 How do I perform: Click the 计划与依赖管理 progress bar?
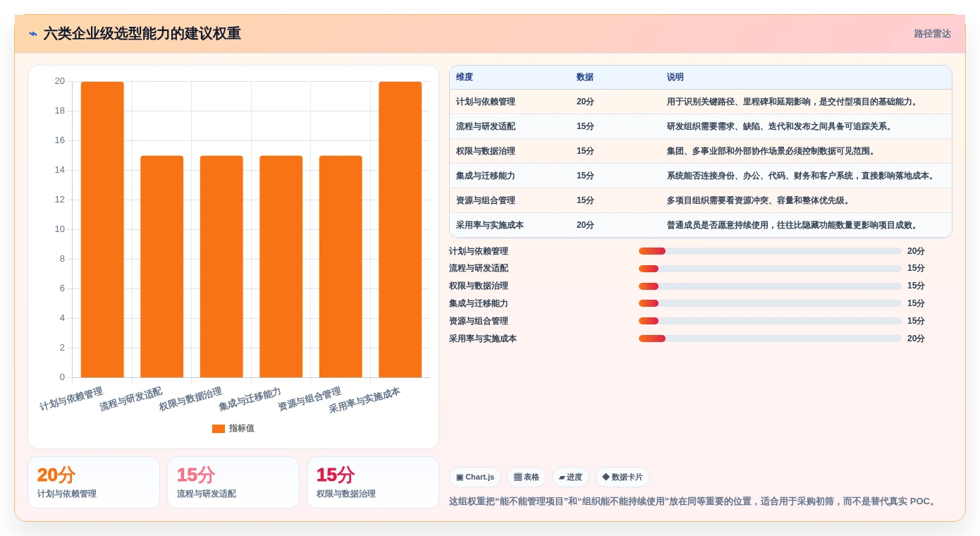[770, 251]
